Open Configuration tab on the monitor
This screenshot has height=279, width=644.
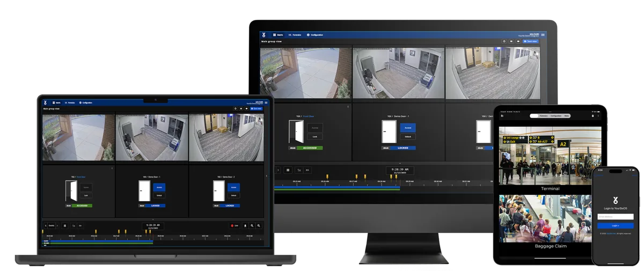[315, 35]
